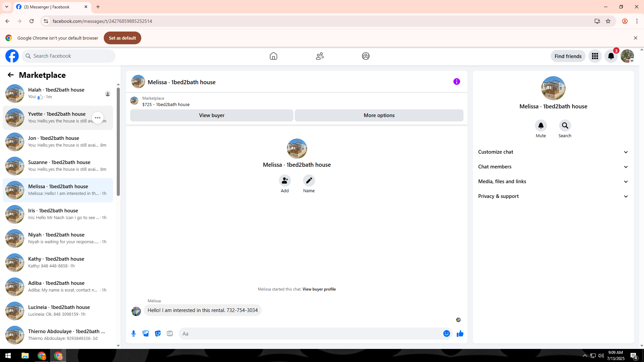Open options menu for Yvette conversation
The width and height of the screenshot is (644, 362).
98,118
